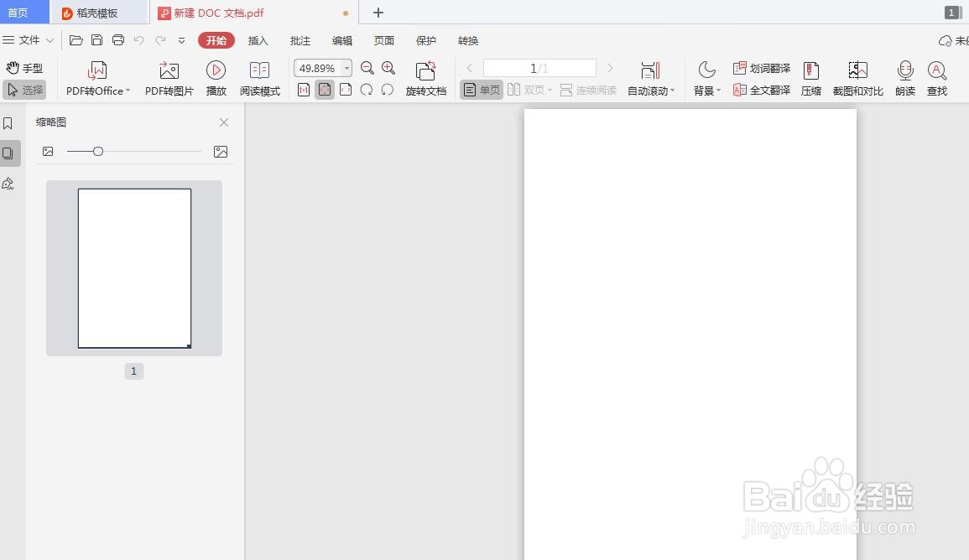Switch to the 手型 hand tool
This screenshot has height=560, width=969.
(x=25, y=68)
